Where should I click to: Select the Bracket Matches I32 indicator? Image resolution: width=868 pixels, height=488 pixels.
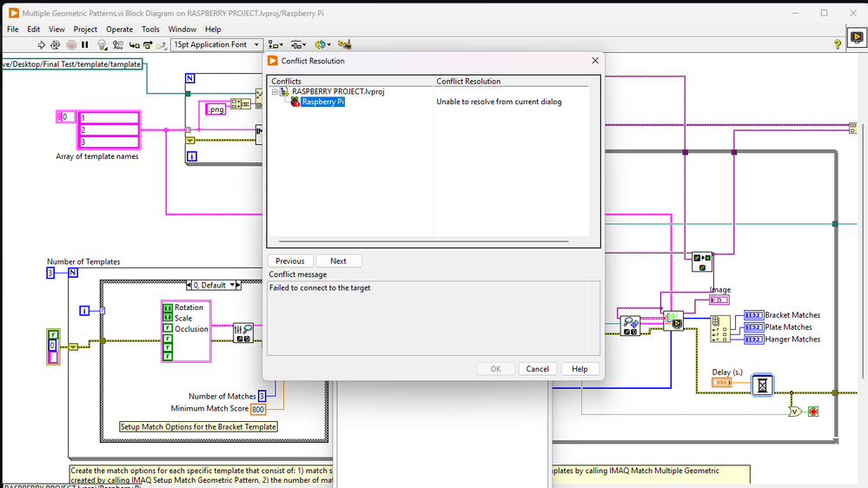click(x=753, y=315)
